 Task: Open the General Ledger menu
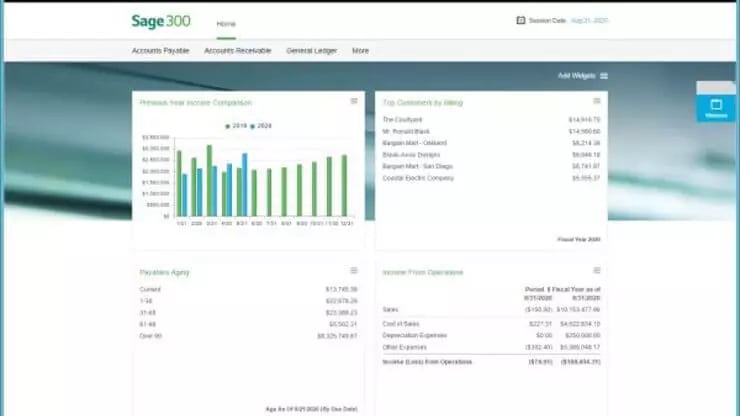[x=311, y=51]
